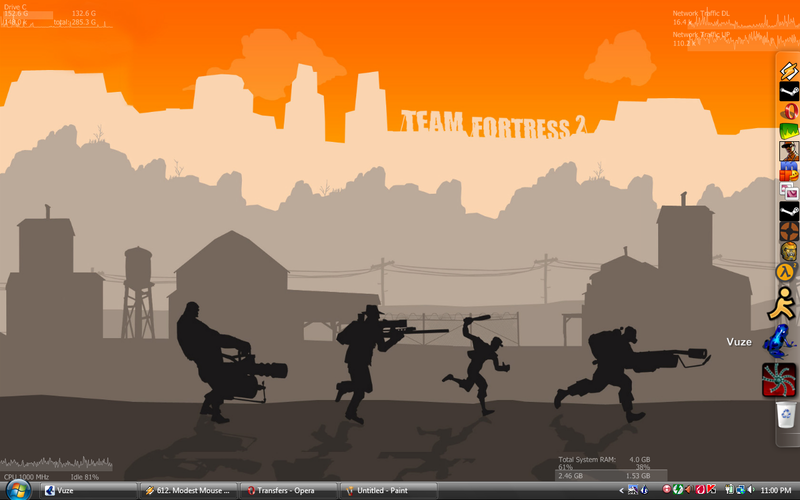Launch the first Steam icon in the dock
This screenshot has height=500, width=800.
(x=789, y=91)
